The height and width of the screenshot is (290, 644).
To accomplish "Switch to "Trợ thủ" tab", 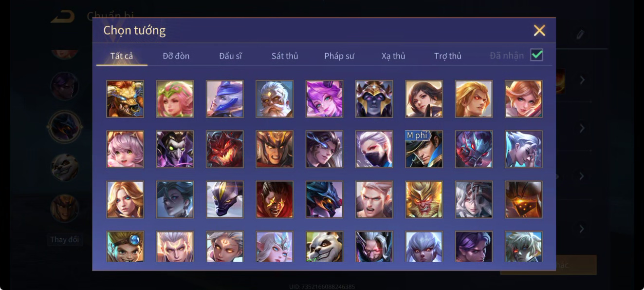I will (x=448, y=56).
